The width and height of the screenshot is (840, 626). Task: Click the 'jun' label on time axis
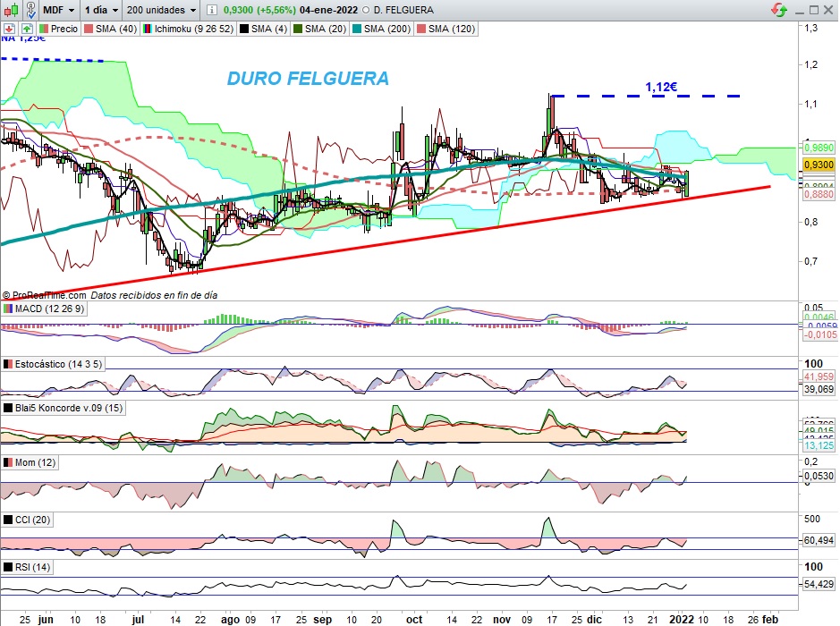(46, 620)
